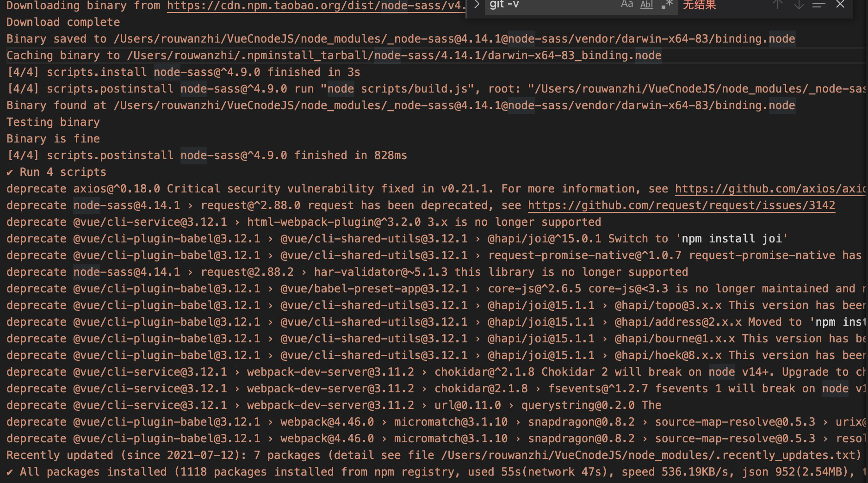The image size is (868, 483).
Task: Open the github.com/axios link
Action: click(770, 189)
